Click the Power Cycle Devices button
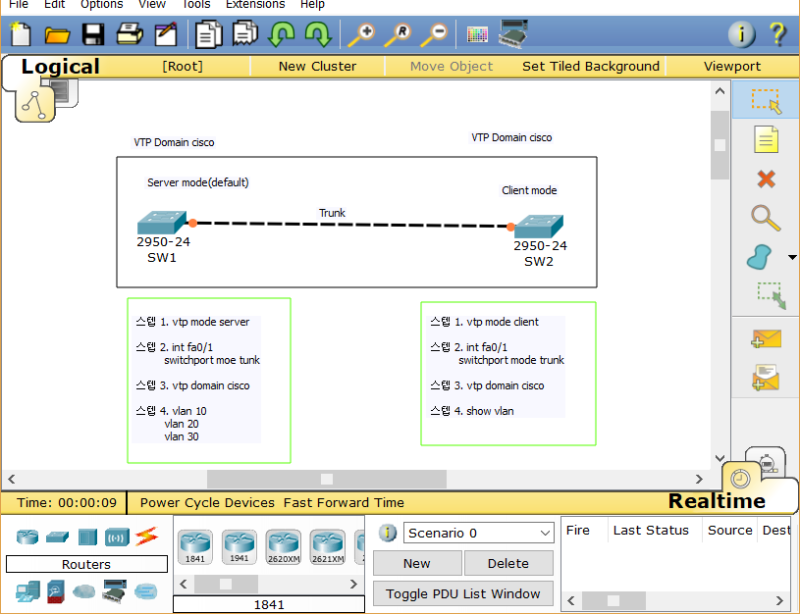 click(208, 502)
